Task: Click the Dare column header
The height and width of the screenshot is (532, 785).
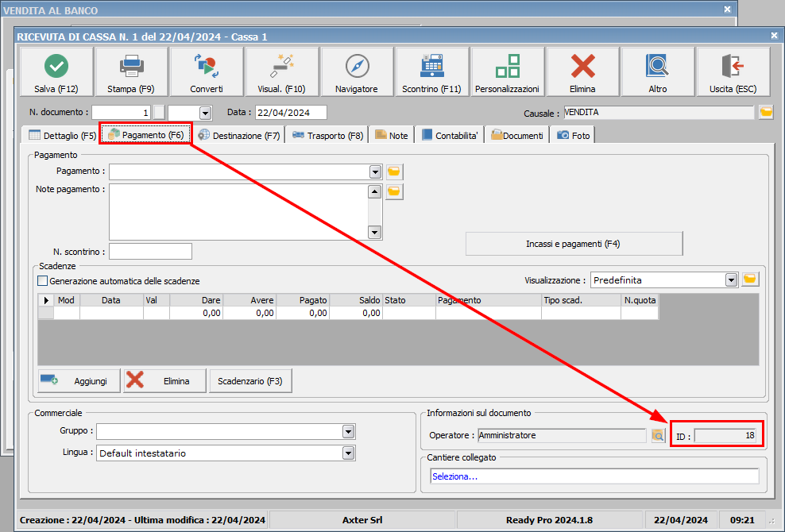Action: tap(197, 300)
